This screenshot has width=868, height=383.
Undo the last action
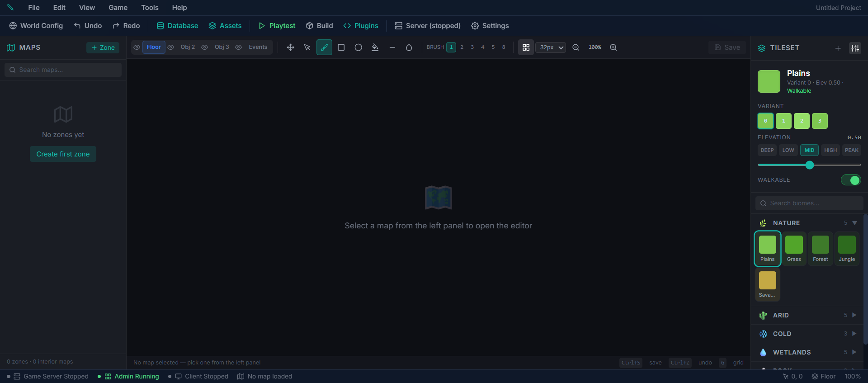[88, 26]
